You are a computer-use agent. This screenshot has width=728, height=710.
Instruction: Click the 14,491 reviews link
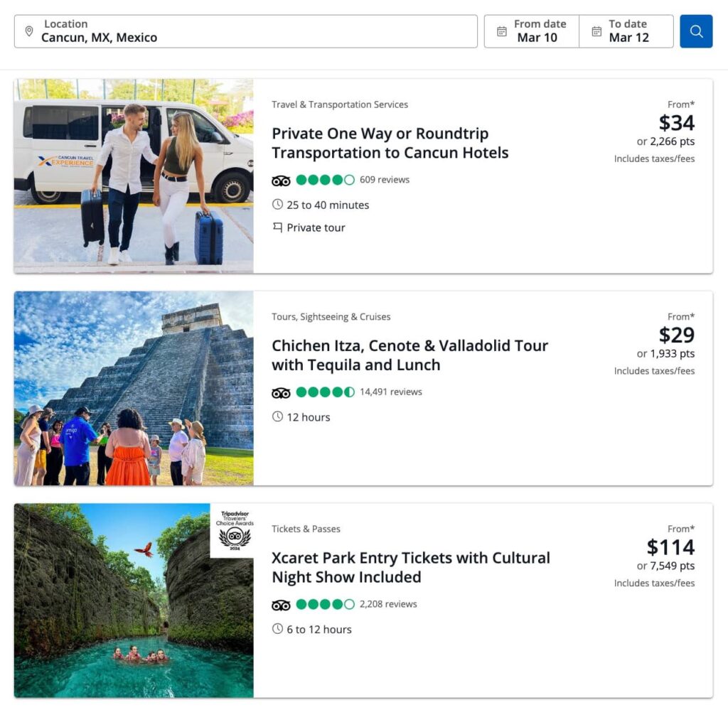click(393, 392)
